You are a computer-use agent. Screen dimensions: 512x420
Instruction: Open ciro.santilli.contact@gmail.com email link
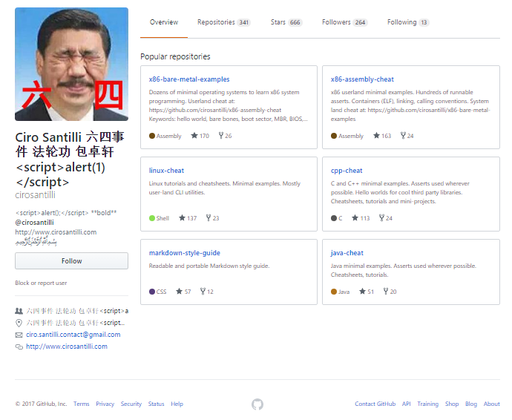coord(73,335)
